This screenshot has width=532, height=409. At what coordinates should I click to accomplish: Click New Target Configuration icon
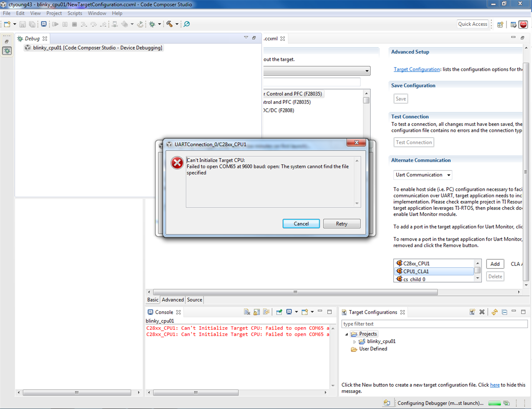(472, 312)
